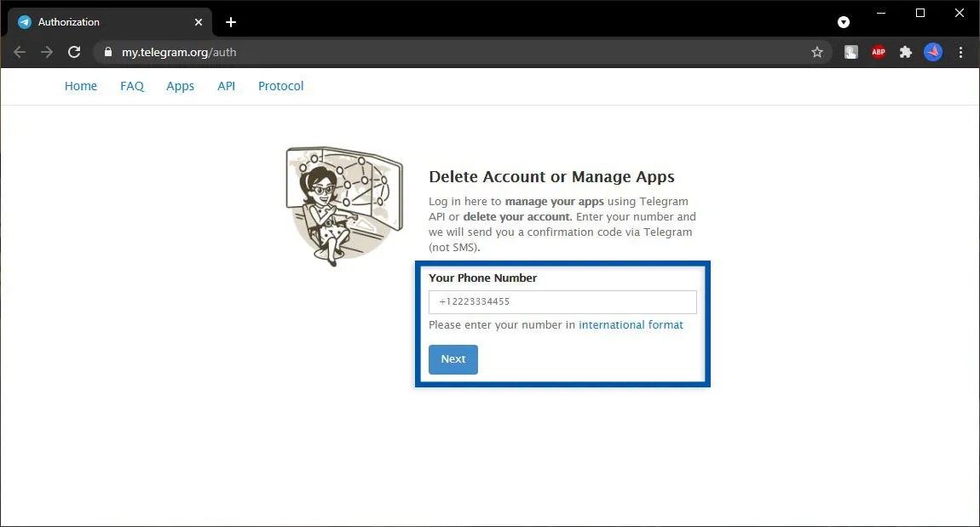Screen dimensions: 980x527
Task: Navigate to the API page link
Action: click(x=226, y=86)
